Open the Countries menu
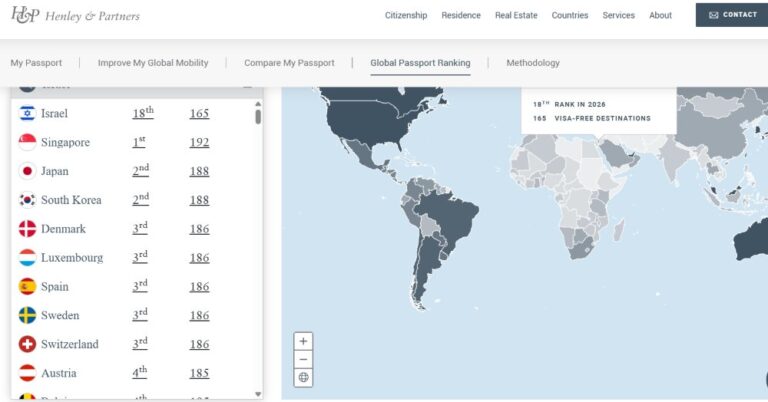The image size is (768, 402). 570,15
